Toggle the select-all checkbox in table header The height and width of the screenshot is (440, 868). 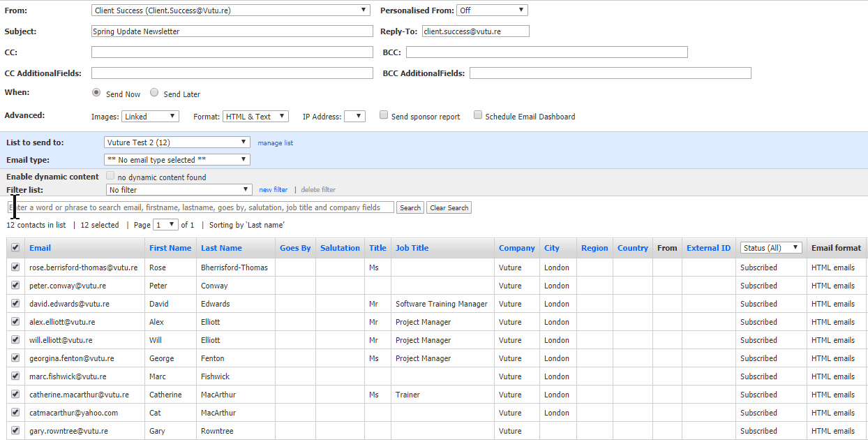pyautogui.click(x=15, y=248)
